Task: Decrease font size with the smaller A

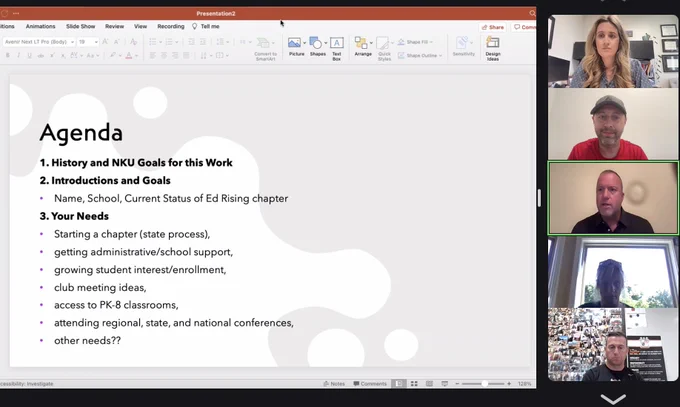Action: click(116, 42)
